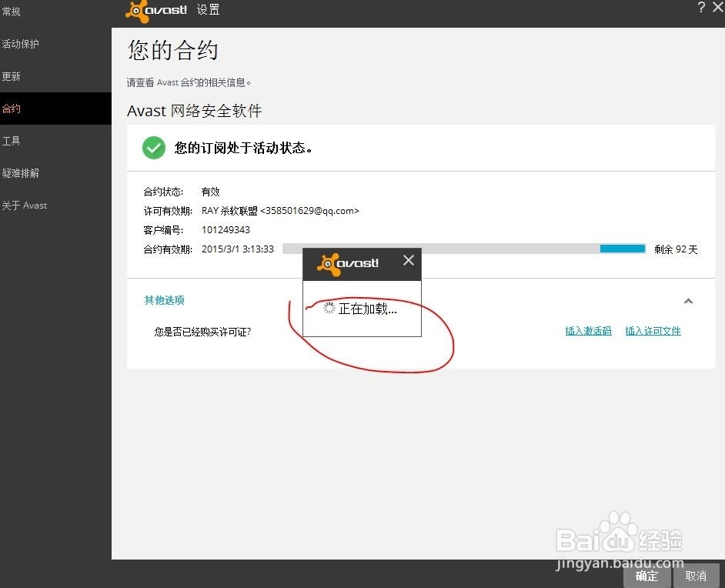Click the Avast 网络安全软件 product heading
725x588 pixels.
(195, 111)
